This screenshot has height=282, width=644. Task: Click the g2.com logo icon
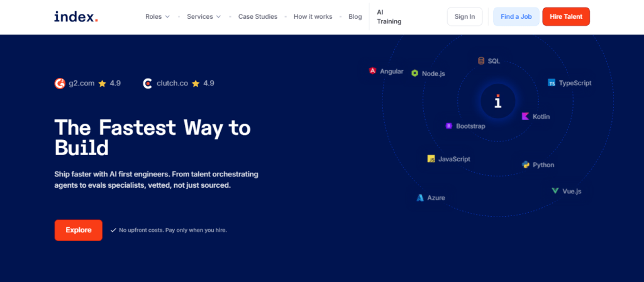60,84
